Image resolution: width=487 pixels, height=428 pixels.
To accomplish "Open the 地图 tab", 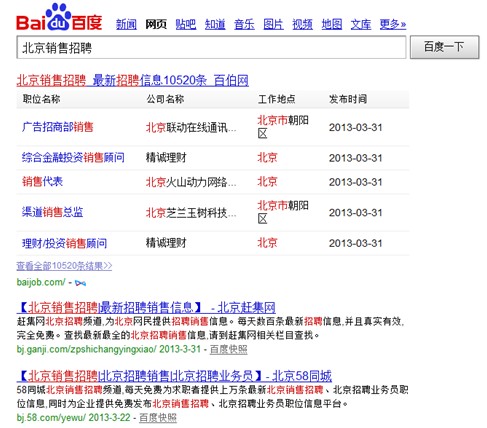I will pos(332,24).
